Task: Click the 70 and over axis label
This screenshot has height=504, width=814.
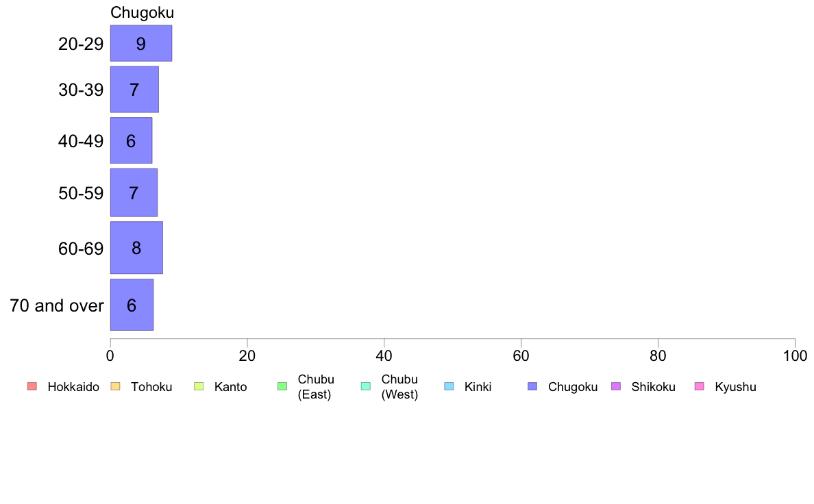Action: 57,305
